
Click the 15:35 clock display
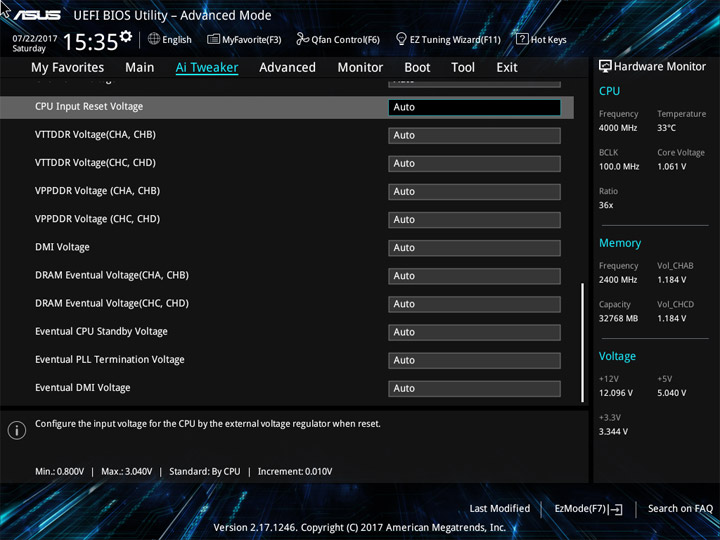(90, 42)
